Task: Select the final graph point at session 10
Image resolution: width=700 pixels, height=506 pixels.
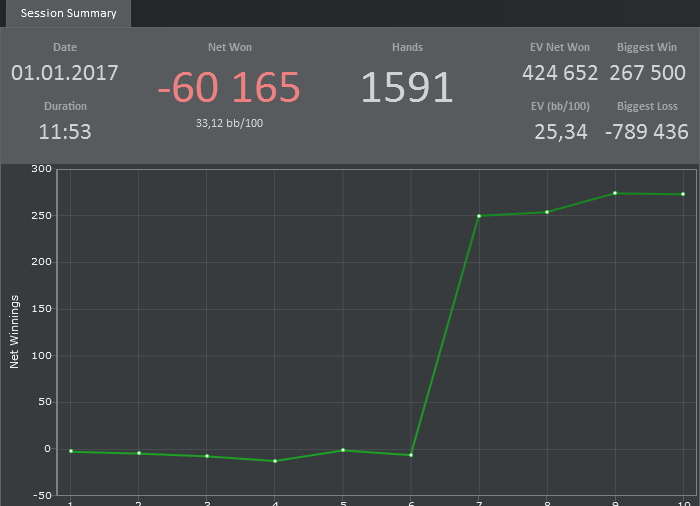Action: [x=683, y=194]
